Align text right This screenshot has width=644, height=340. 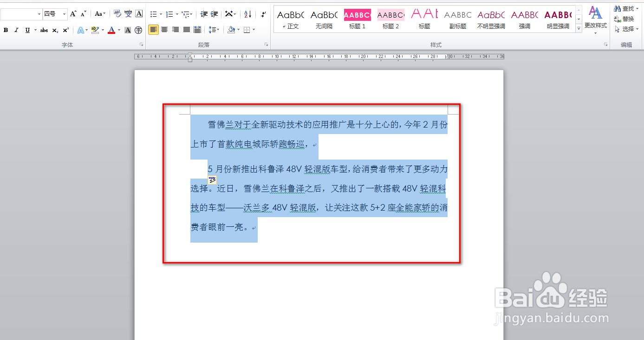176,30
